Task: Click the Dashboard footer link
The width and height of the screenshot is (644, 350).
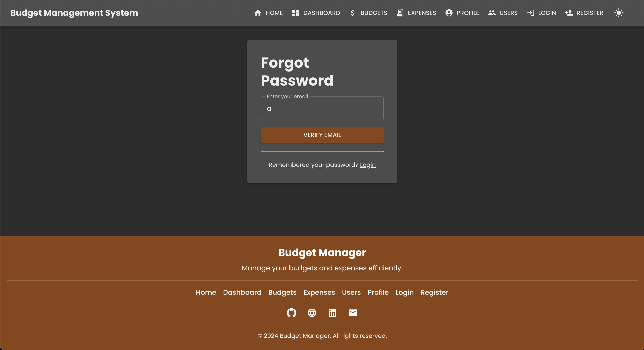Action: [242, 293]
